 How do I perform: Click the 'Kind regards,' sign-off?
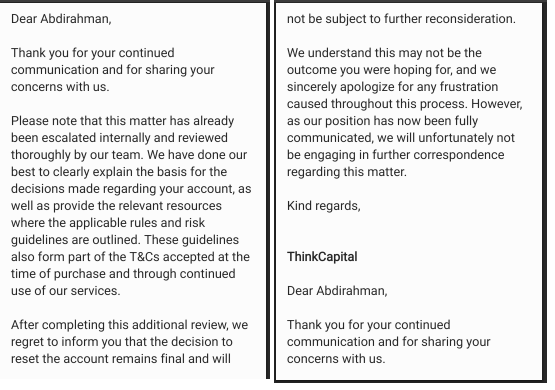coord(324,206)
